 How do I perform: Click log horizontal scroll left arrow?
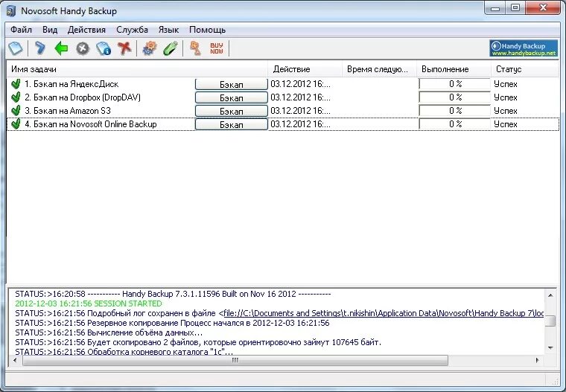point(15,360)
